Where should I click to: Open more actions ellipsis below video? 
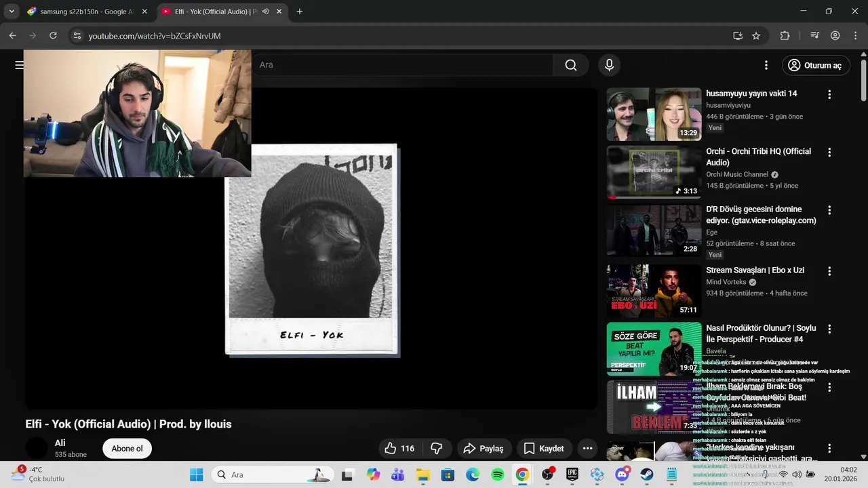587,449
